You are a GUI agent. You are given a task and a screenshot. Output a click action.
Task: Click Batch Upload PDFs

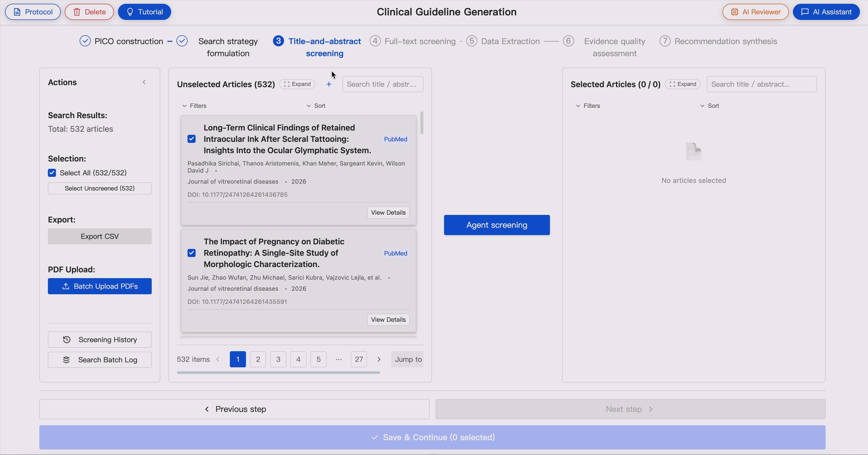(x=100, y=286)
